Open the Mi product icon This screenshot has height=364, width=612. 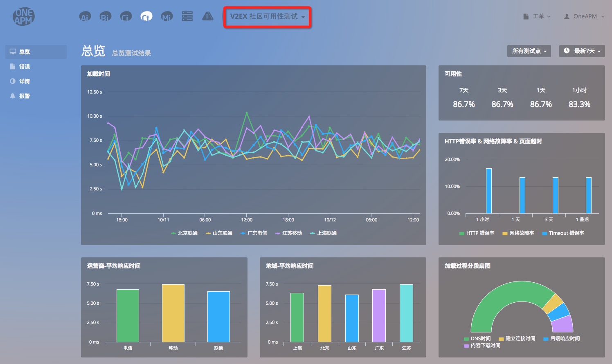166,17
